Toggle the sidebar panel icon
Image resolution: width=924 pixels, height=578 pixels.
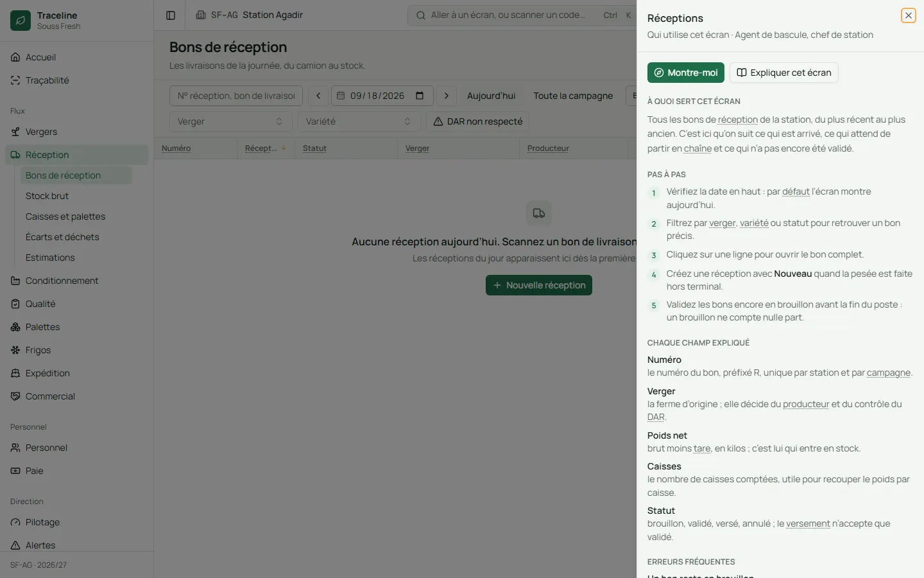171,15
